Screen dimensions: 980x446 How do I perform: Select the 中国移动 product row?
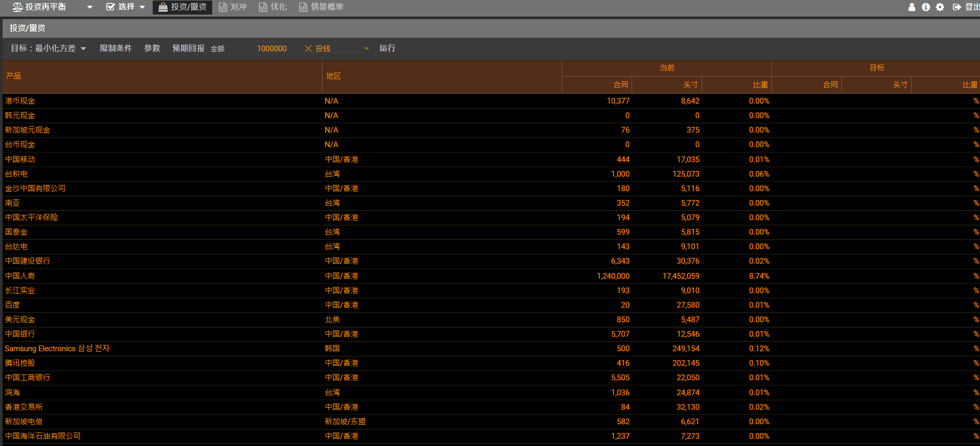coord(491,160)
